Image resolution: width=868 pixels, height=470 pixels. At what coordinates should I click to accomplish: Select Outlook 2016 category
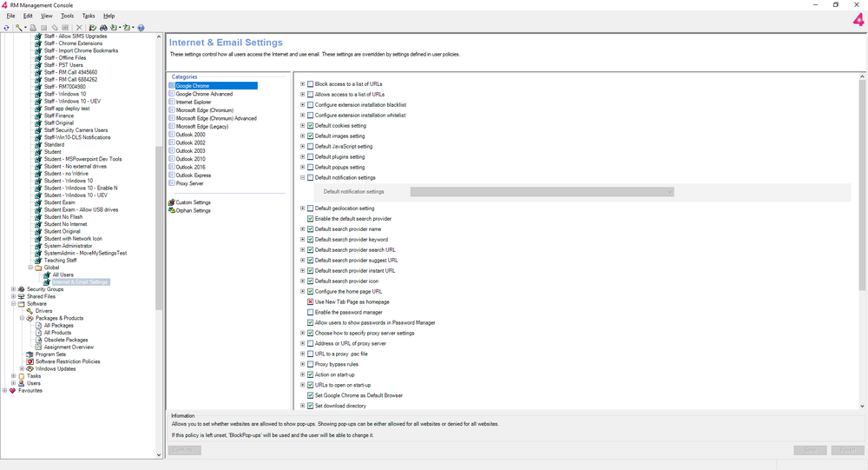(x=190, y=167)
